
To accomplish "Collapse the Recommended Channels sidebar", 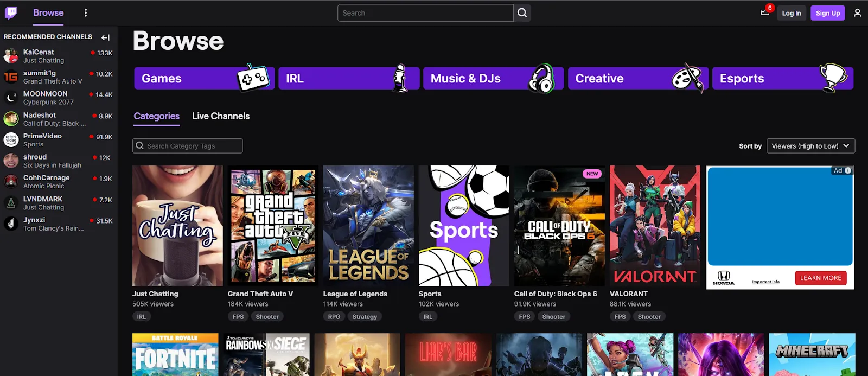I will click(105, 37).
